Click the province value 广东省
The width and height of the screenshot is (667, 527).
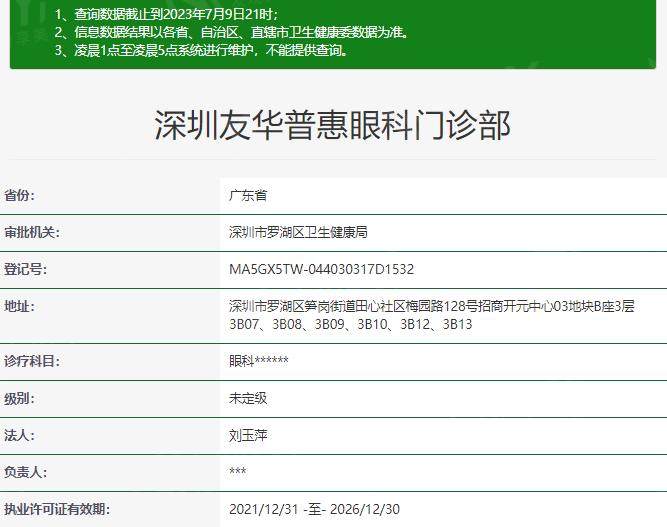coord(248,195)
